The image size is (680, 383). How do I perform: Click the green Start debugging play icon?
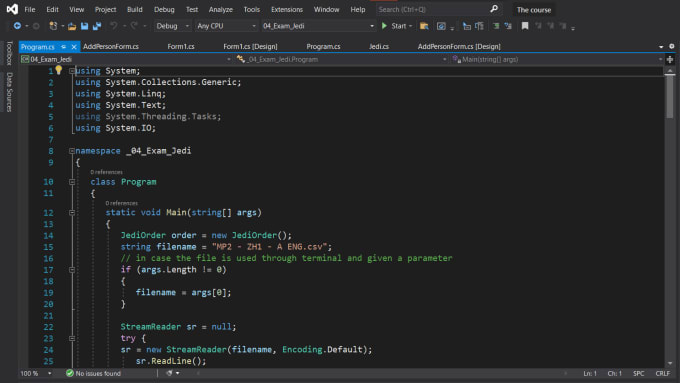pyautogui.click(x=384, y=26)
